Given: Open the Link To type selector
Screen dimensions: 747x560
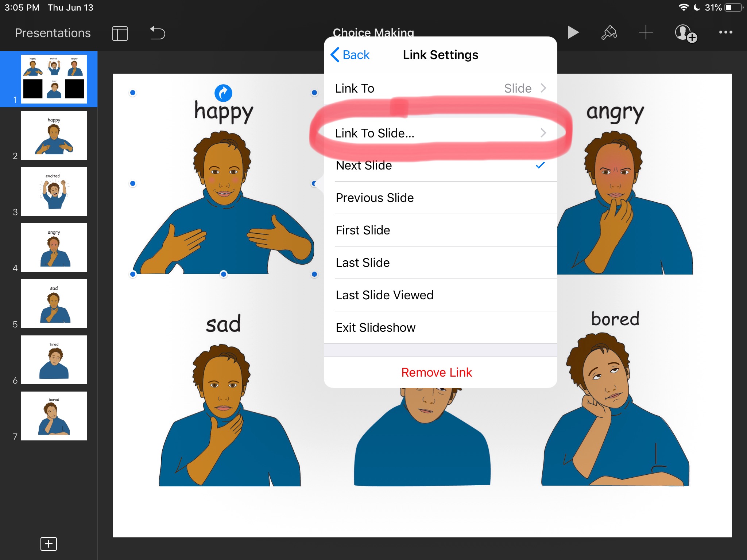Looking at the screenshot, I should pyautogui.click(x=440, y=89).
